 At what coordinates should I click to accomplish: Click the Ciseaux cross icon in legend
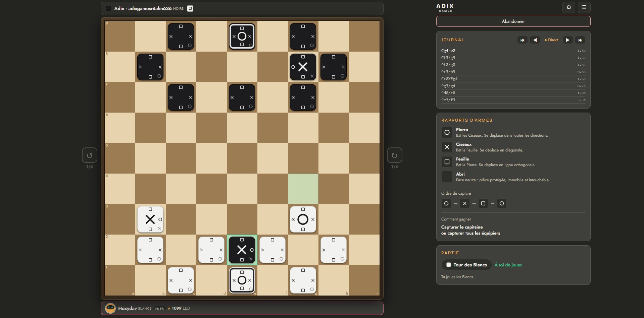(447, 147)
